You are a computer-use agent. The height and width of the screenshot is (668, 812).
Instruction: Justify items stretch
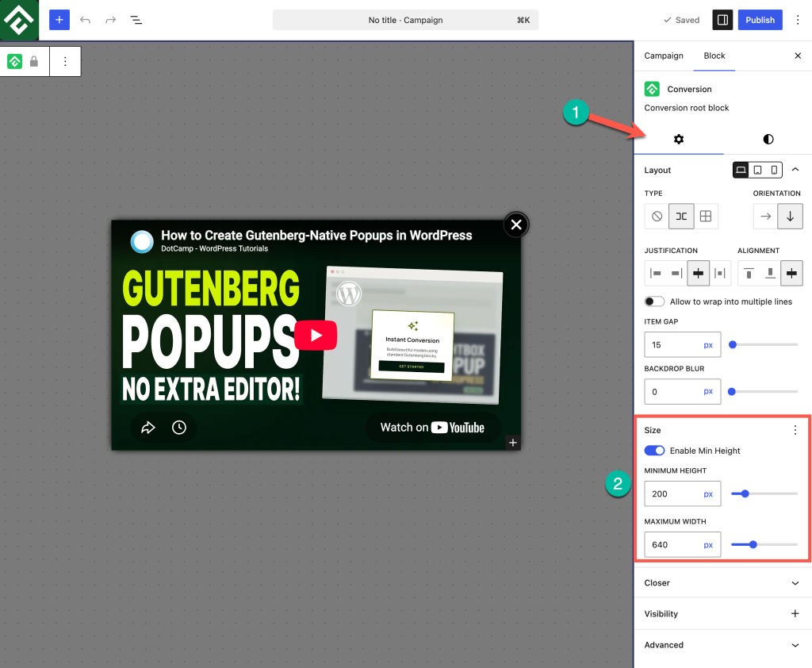tap(720, 273)
